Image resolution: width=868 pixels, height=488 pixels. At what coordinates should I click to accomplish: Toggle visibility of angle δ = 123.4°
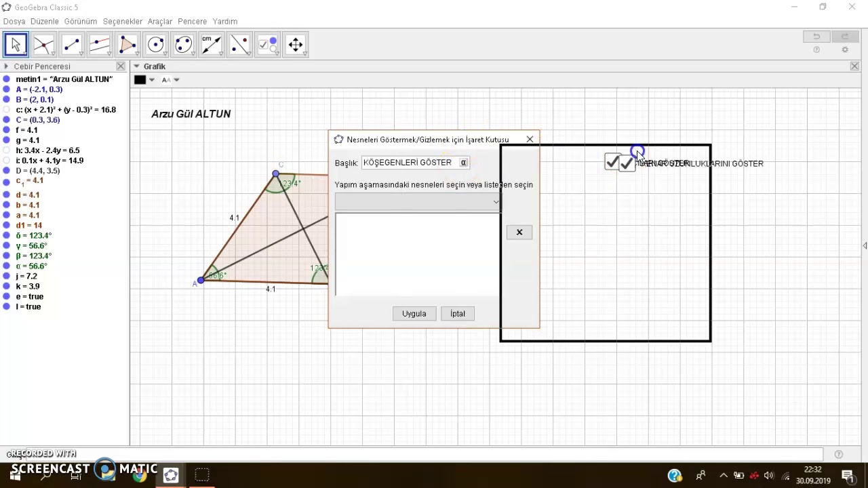coord(7,235)
